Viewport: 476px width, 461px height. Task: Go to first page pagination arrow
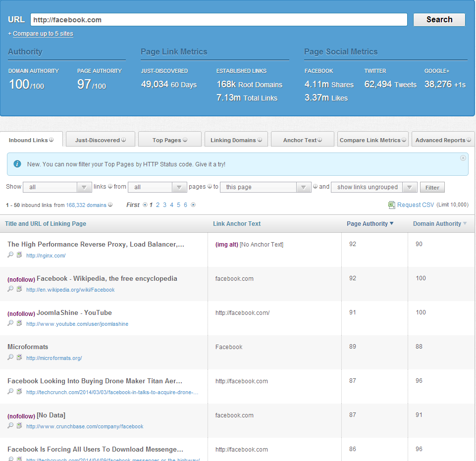tap(145, 205)
